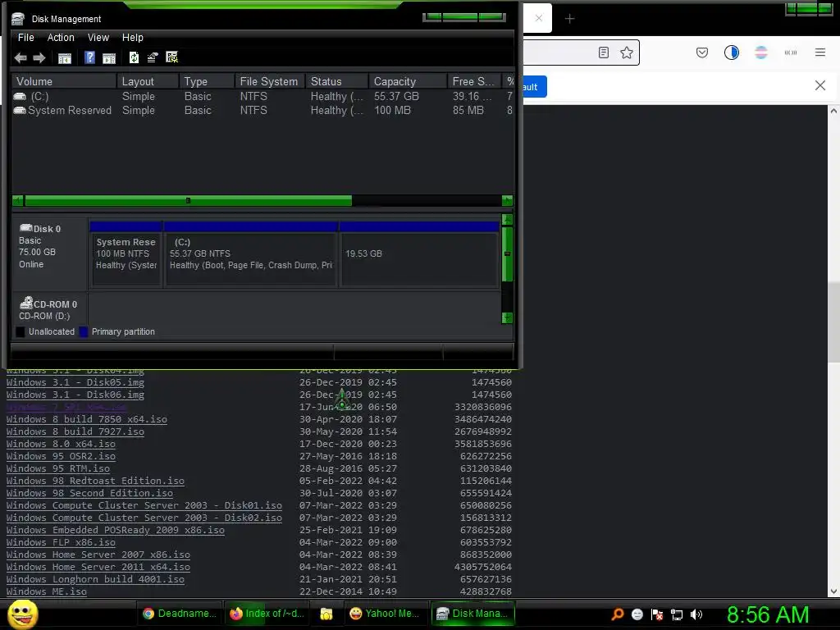Open Windows ME.iso link
The width and height of the screenshot is (840, 630).
[46, 592]
